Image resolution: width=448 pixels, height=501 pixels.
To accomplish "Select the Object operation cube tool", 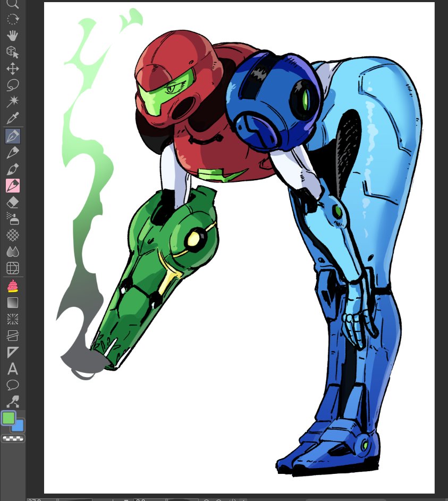I will (13, 52).
